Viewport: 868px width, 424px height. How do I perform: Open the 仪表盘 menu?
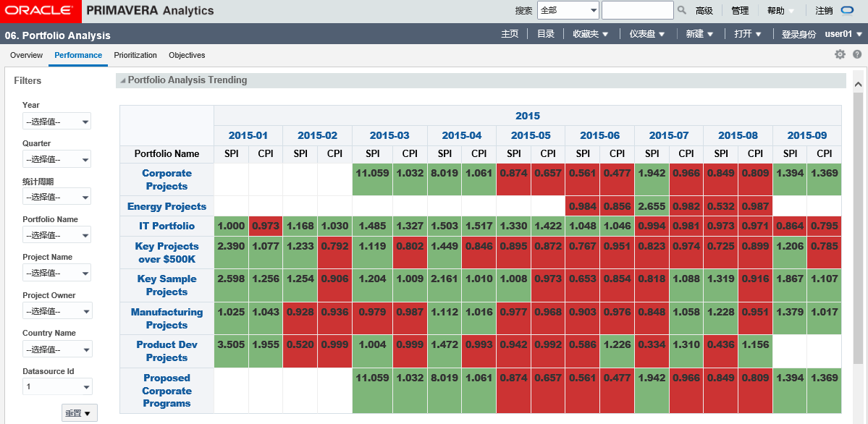click(x=646, y=34)
